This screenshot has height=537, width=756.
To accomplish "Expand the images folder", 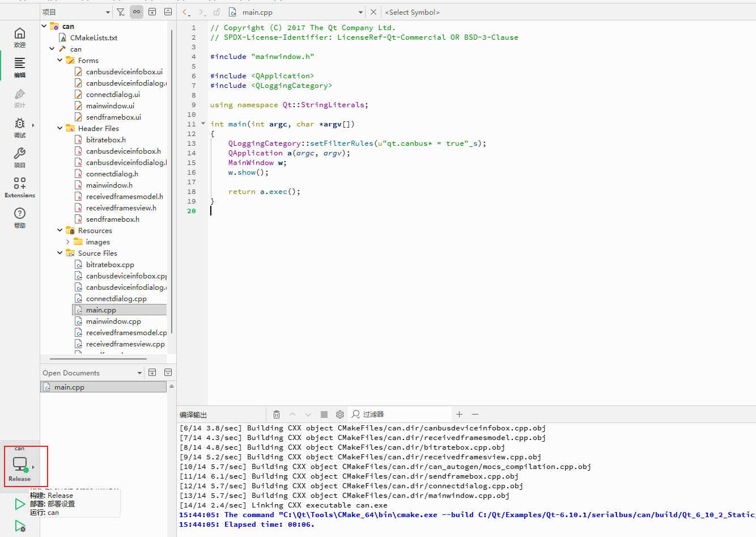I will [x=68, y=242].
